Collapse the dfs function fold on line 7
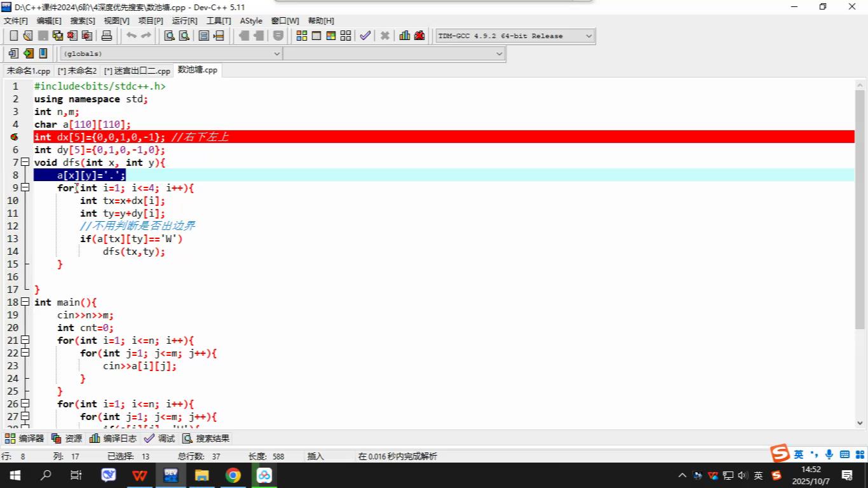Screen dimensions: 868x488 pos(25,163)
